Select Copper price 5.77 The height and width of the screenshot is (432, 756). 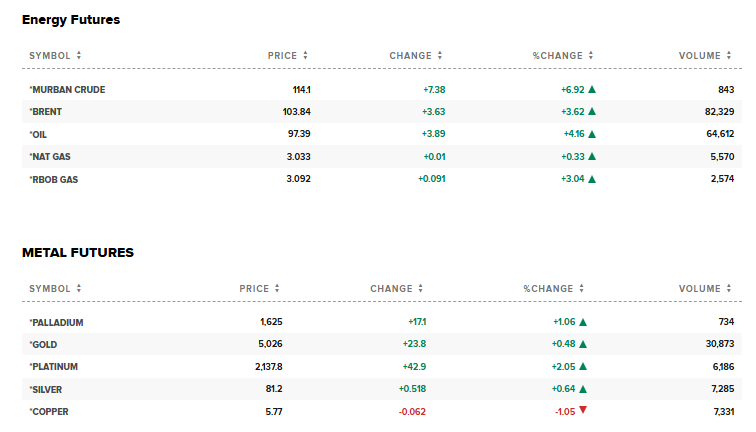click(274, 412)
